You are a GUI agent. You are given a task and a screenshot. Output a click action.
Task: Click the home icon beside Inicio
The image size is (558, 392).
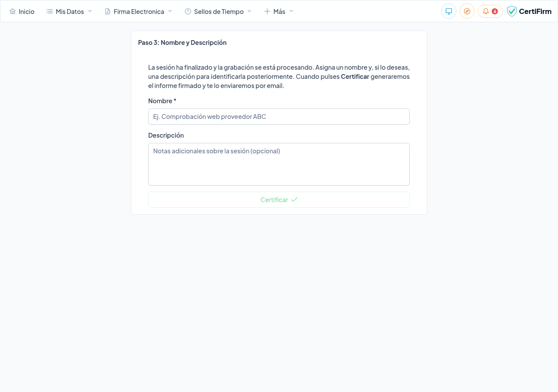point(13,11)
